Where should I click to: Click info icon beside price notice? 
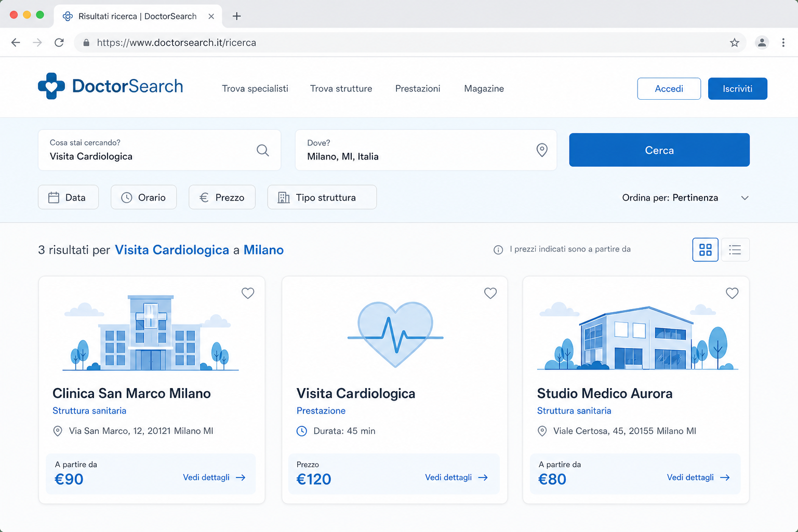[498, 250]
